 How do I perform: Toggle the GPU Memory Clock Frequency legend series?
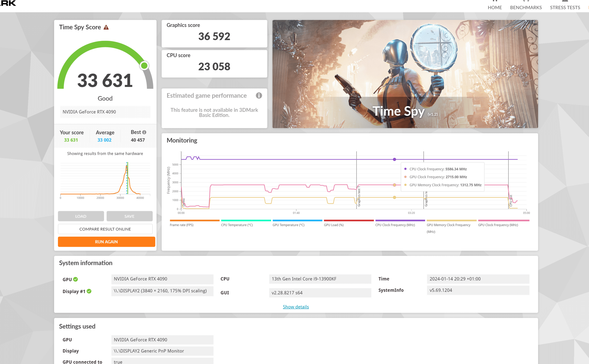[452, 226]
